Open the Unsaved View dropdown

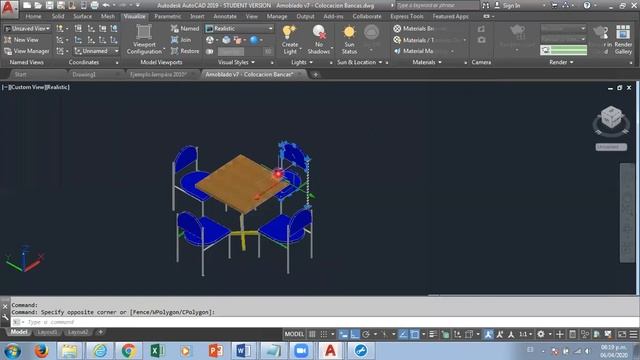[x=27, y=29]
